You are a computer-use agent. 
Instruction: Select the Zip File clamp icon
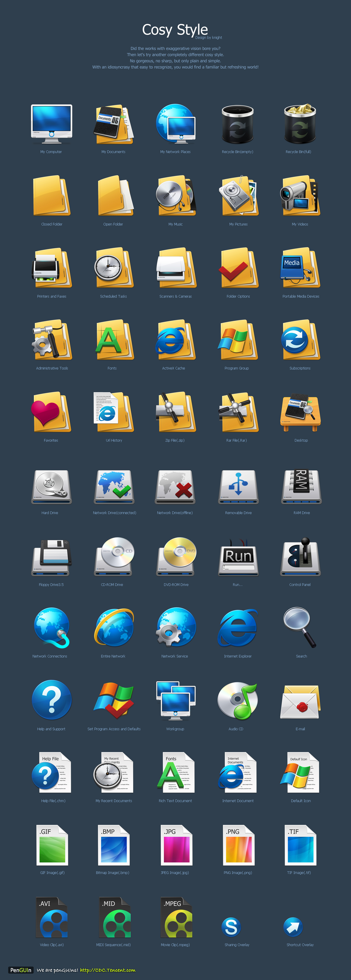[176, 412]
